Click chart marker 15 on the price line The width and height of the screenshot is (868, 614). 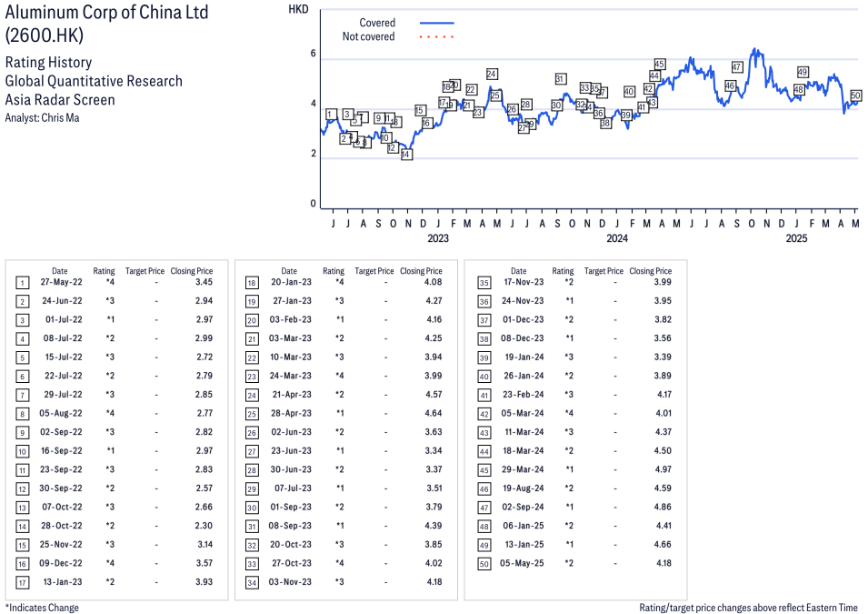[x=420, y=110]
